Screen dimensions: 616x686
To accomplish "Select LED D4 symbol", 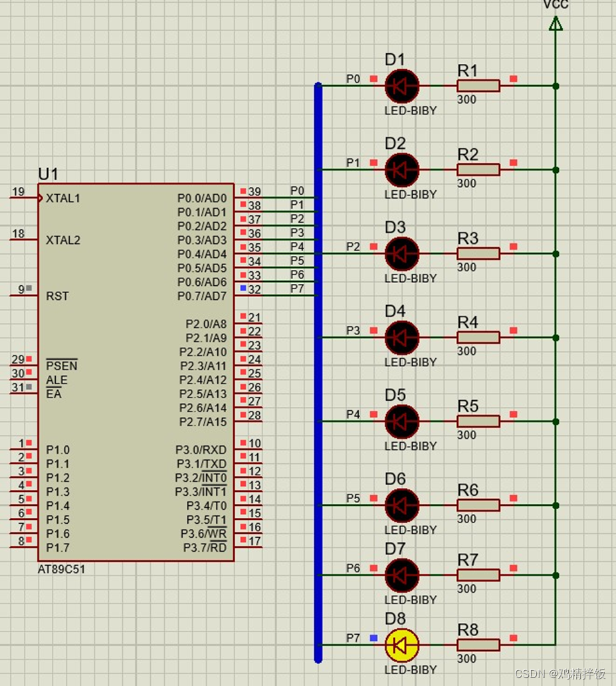I will pos(401,337).
